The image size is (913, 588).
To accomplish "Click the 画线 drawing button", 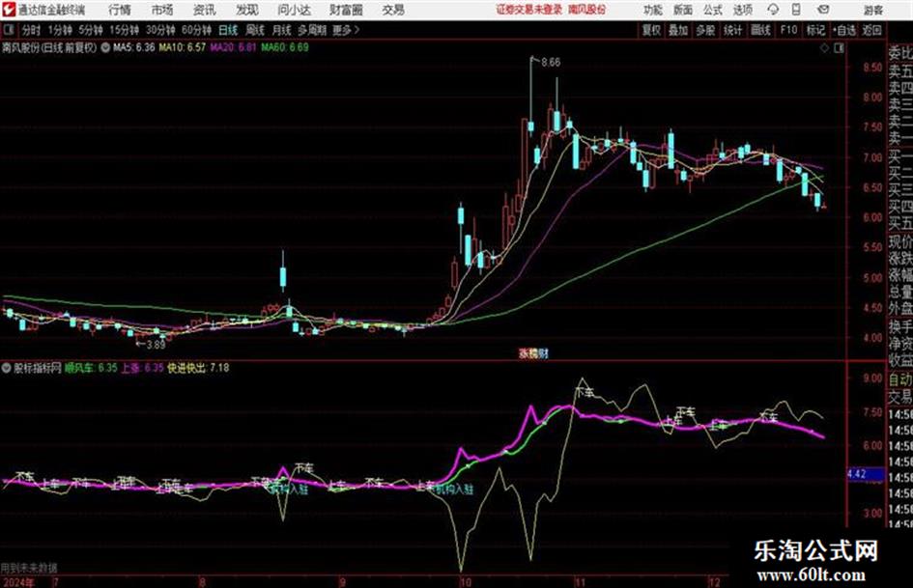I will click(760, 30).
